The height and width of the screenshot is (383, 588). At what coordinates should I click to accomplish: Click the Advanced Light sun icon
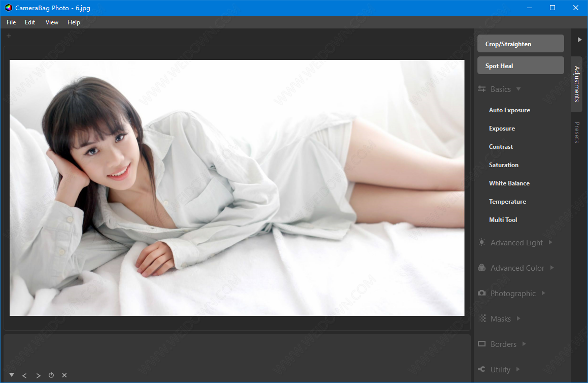[x=481, y=243]
